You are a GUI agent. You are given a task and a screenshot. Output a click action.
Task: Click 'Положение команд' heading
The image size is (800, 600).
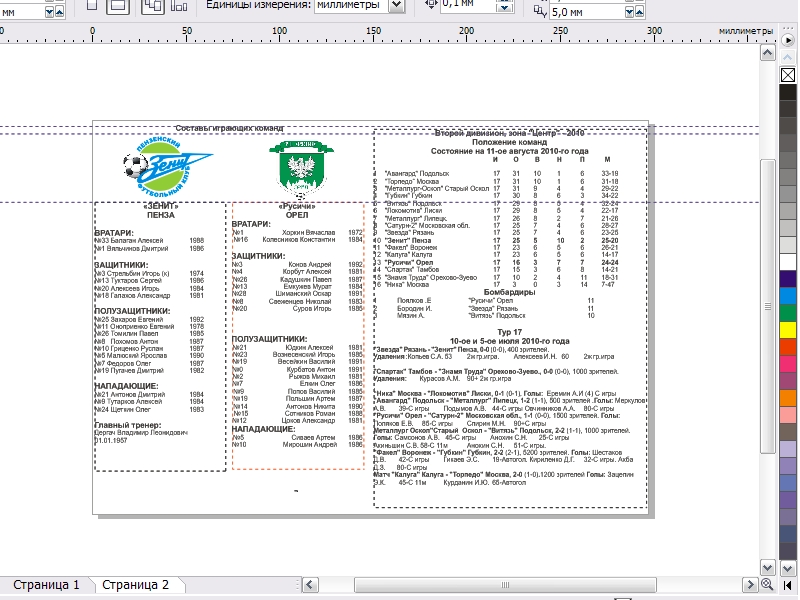(509, 142)
